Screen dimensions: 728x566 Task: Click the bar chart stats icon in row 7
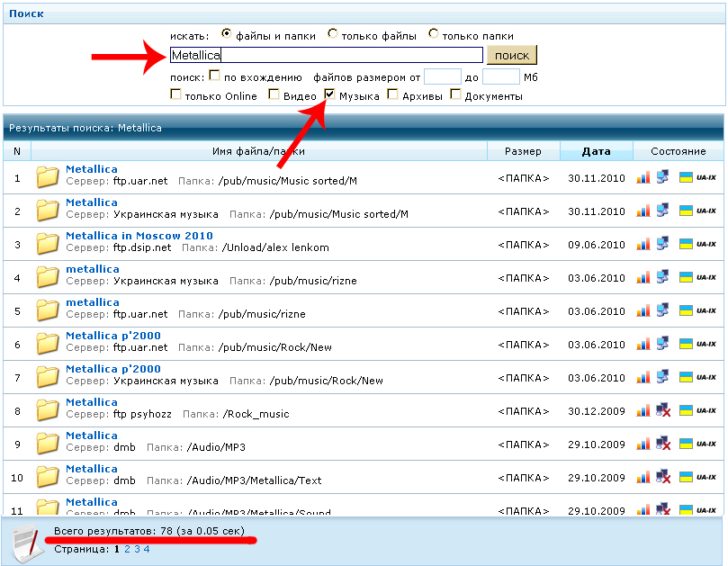643,377
